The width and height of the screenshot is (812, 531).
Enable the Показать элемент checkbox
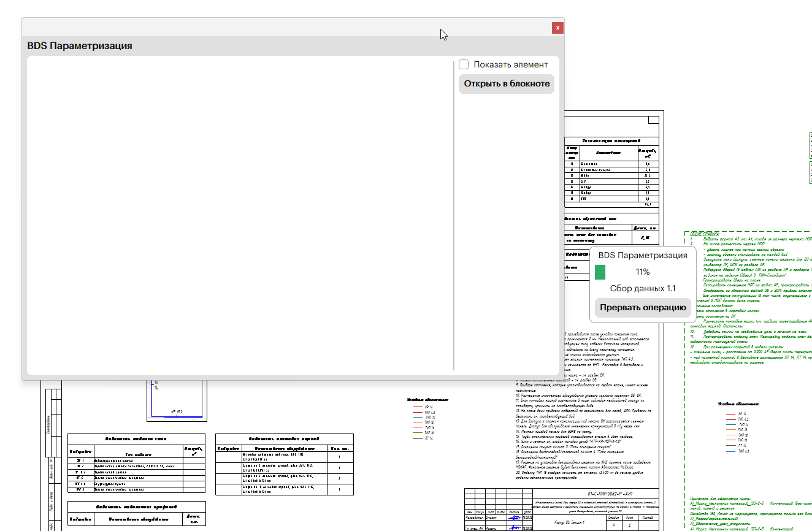click(464, 64)
